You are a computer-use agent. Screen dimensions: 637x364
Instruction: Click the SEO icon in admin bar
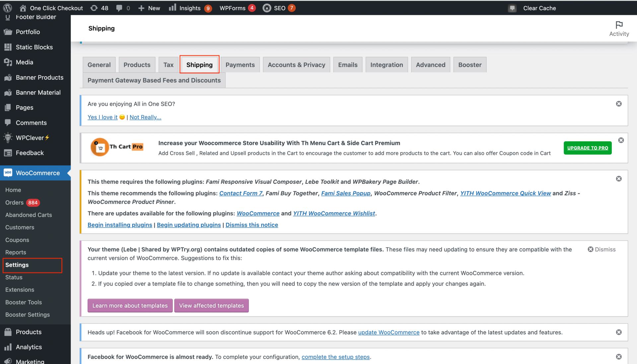267,8
